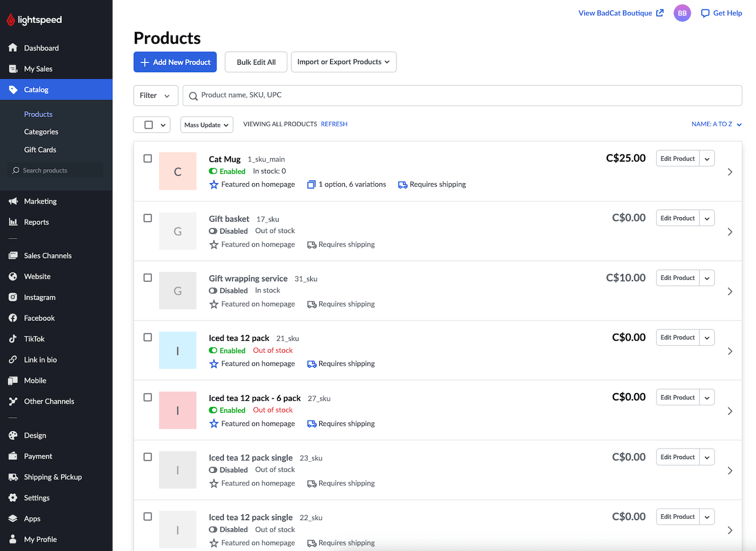Open Gift Cards in the sidebar

tap(40, 150)
